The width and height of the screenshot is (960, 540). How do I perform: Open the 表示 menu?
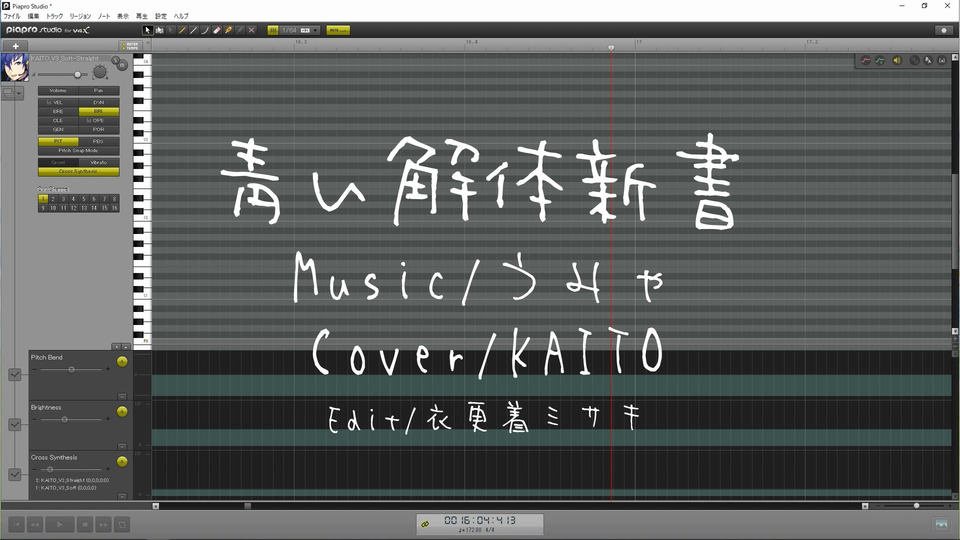[123, 17]
